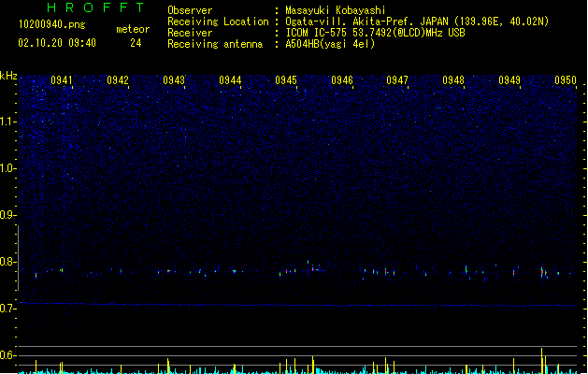The height and width of the screenshot is (374, 588).
Task: Click the 0.6 kHz axis label
Action: point(7,355)
